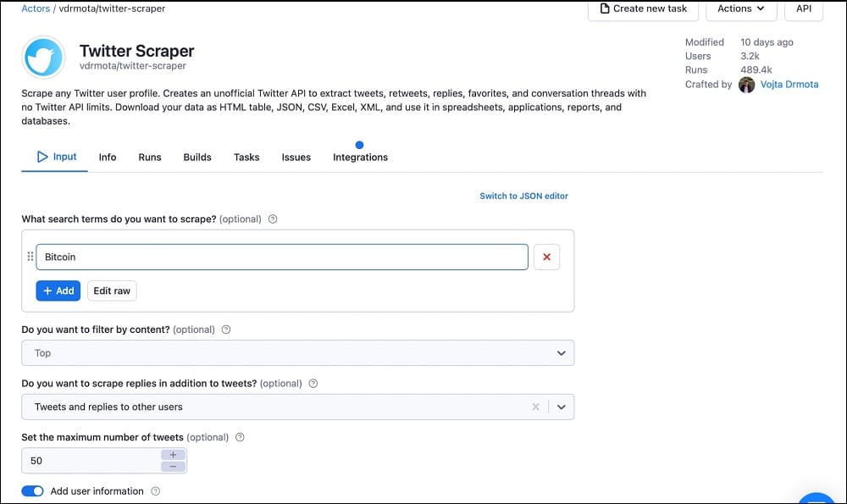Click Create new task button
847x504 pixels.
[644, 8]
